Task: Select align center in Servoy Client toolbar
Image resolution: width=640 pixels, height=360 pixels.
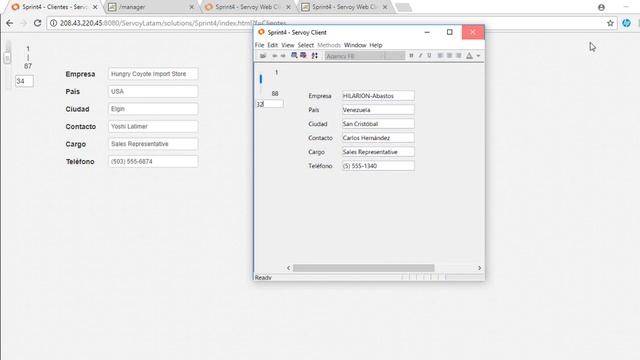Action: click(x=449, y=56)
